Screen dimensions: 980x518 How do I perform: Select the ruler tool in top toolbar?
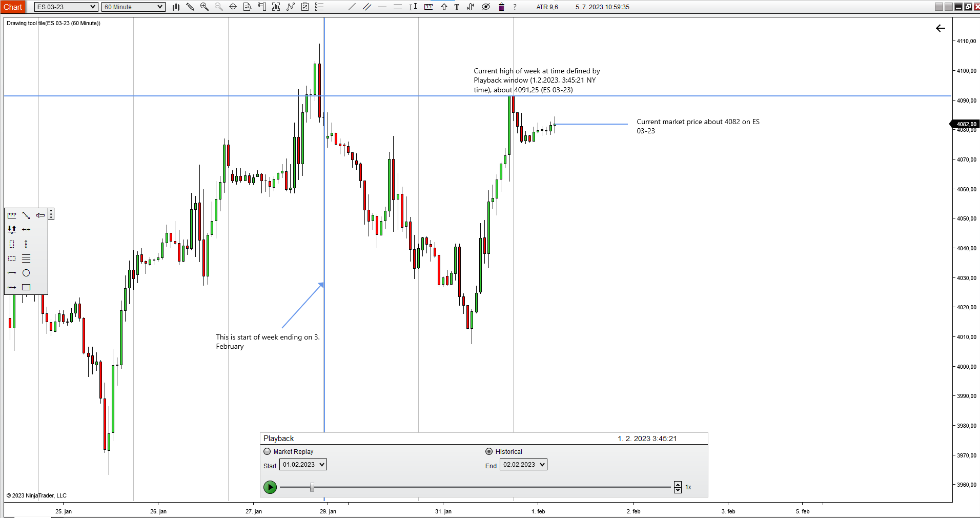pyautogui.click(x=428, y=7)
